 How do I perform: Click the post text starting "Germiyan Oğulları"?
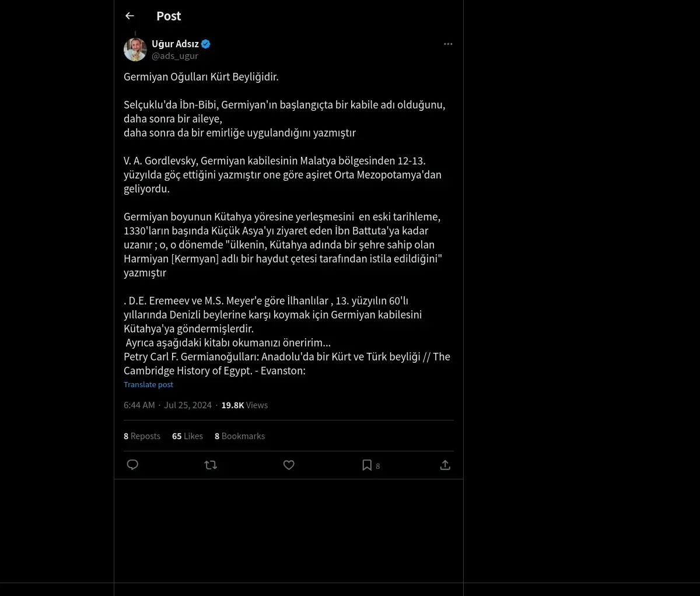point(201,76)
